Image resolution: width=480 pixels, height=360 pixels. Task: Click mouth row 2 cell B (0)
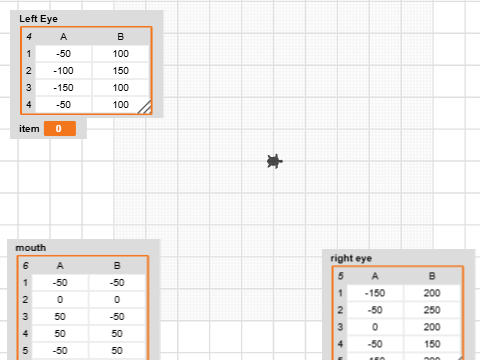pyautogui.click(x=117, y=300)
